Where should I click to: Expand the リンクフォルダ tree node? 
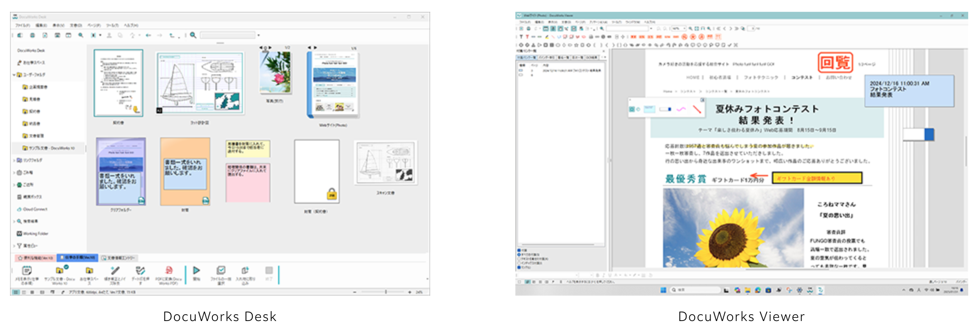(14, 160)
